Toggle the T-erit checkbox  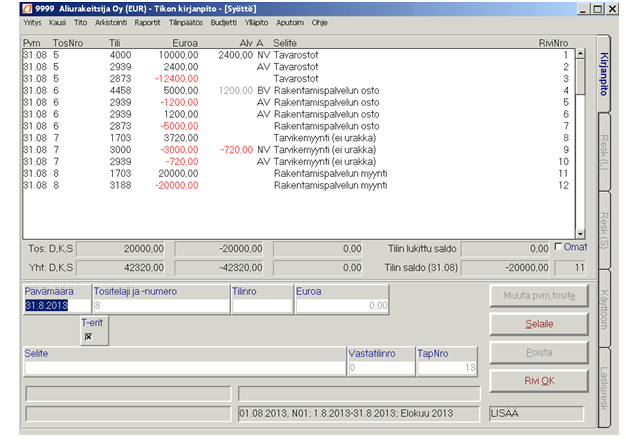click(88, 337)
